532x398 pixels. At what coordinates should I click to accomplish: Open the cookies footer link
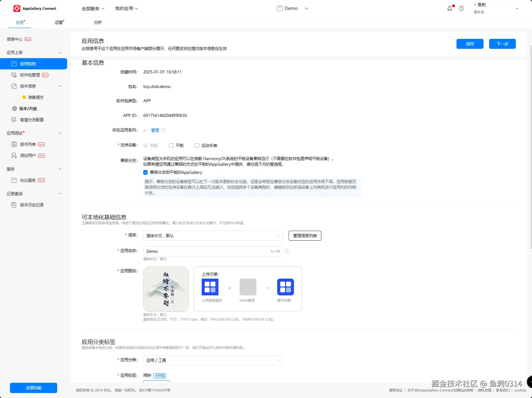click(x=520, y=390)
